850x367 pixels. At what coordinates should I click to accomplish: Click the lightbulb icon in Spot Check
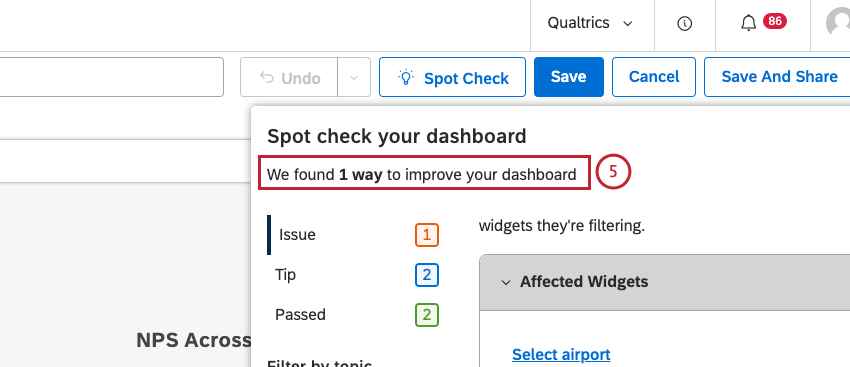(406, 77)
